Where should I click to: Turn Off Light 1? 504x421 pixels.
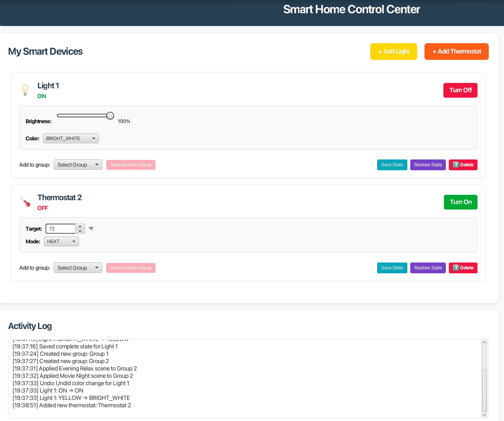pos(460,90)
